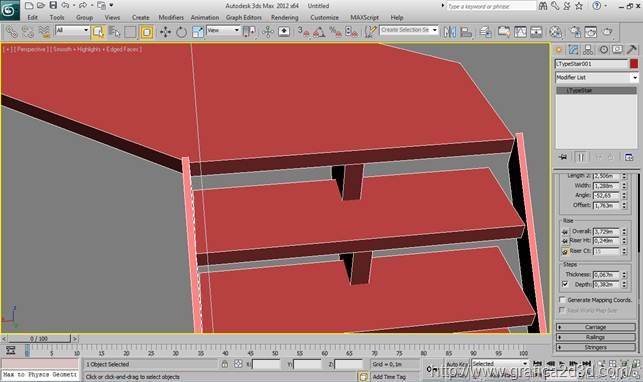
Task: Open the Curve Editor icon
Action: tap(520, 32)
